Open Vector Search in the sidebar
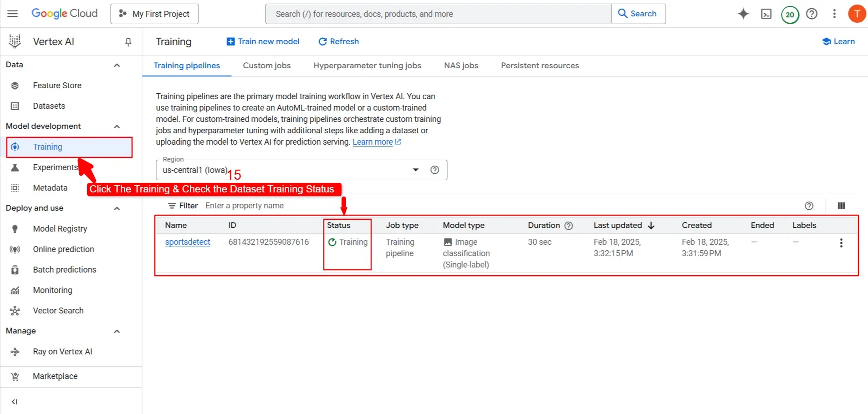This screenshot has width=868, height=414. click(x=58, y=311)
